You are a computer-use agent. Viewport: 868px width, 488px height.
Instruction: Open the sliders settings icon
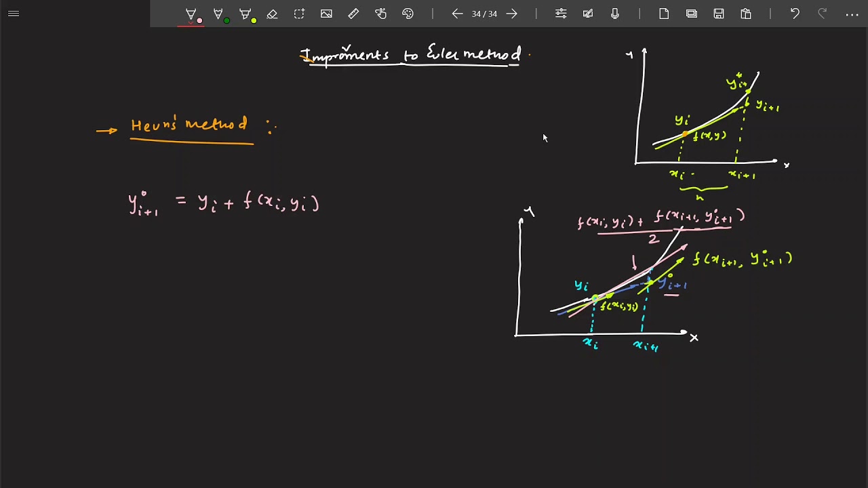[561, 14]
